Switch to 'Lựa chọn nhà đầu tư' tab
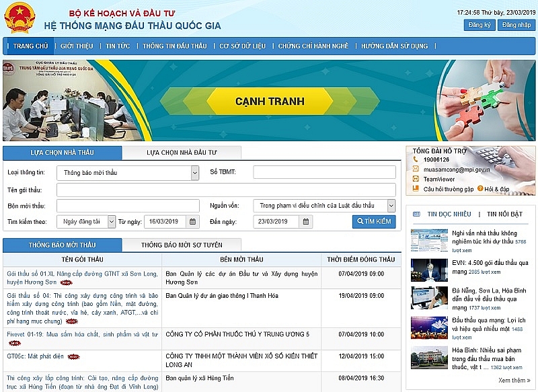The height and width of the screenshot is (392, 538). point(181,153)
